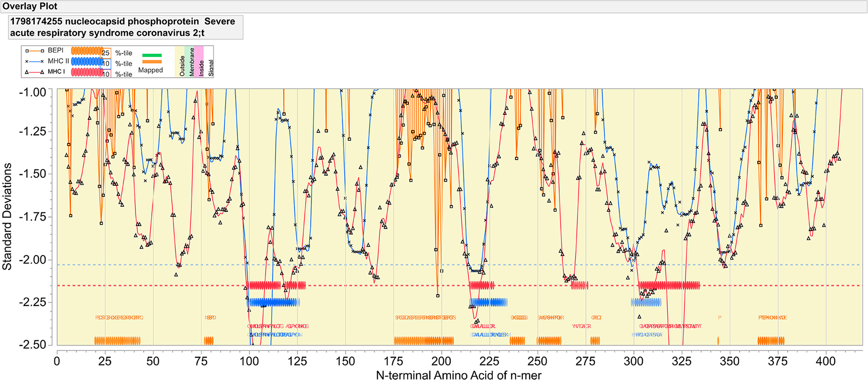Click the red dashed MHC I threshold line
Image resolution: width=868 pixels, height=380 pixels.
(460, 285)
